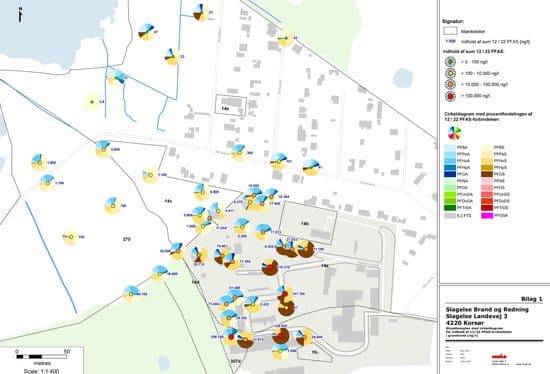Click the PFHpS ochre legend swatch

(x=488, y=167)
